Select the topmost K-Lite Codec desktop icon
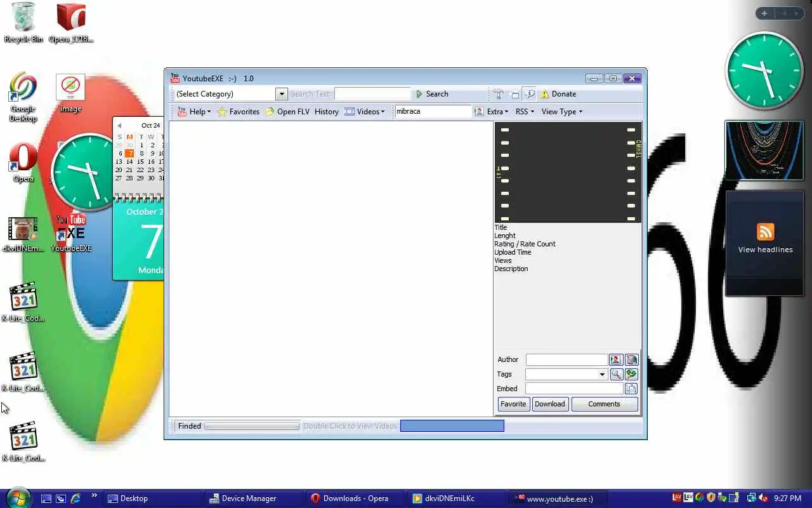The width and height of the screenshot is (812, 508). tap(23, 303)
